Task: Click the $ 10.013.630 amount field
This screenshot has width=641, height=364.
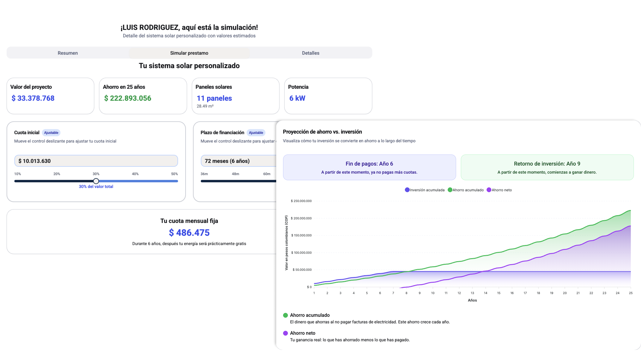Action: [96, 161]
